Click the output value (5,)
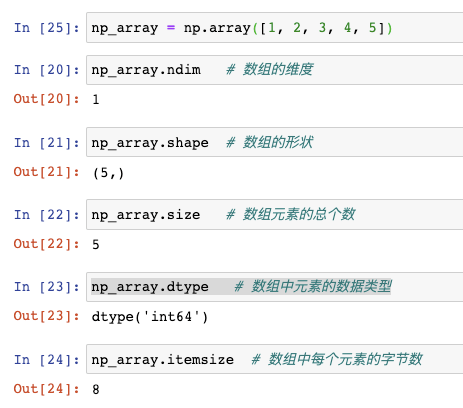This screenshot has height=408, width=463. (108, 173)
